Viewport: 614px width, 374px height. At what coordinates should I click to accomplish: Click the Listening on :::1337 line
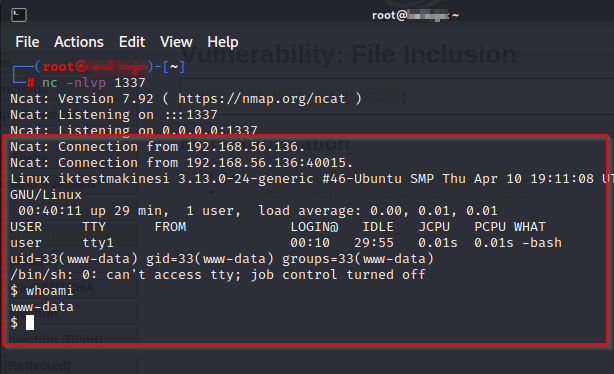pyautogui.click(x=114, y=115)
